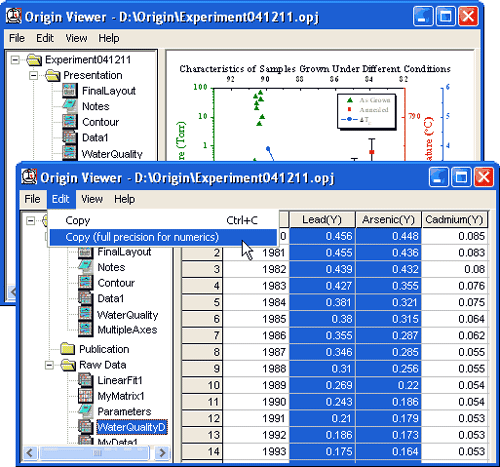Maximize the front Origin Viewer window
Screen dimensions: 500x467
click(x=461, y=177)
